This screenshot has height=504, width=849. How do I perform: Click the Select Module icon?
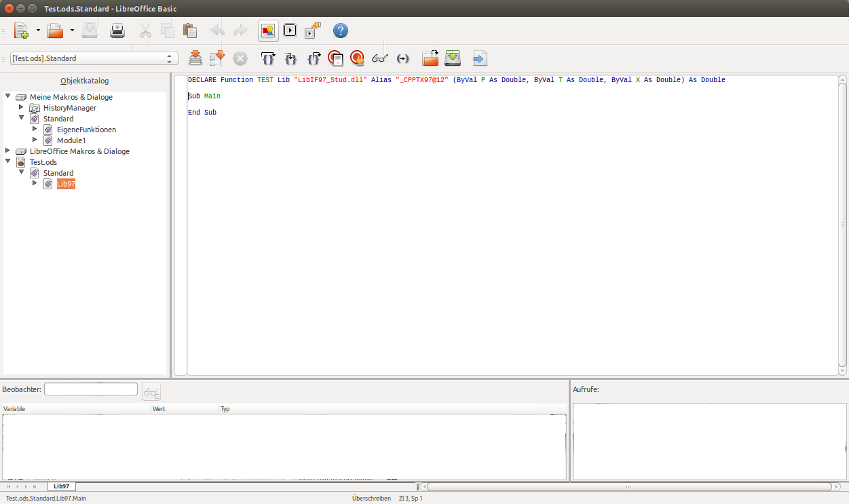point(313,31)
